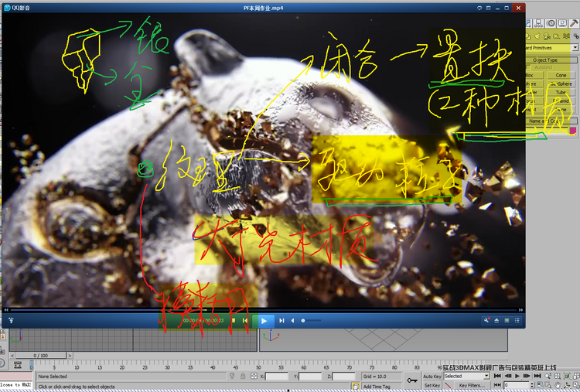Click the large Set Keys key icon
The image size is (580, 392).
click(x=412, y=380)
